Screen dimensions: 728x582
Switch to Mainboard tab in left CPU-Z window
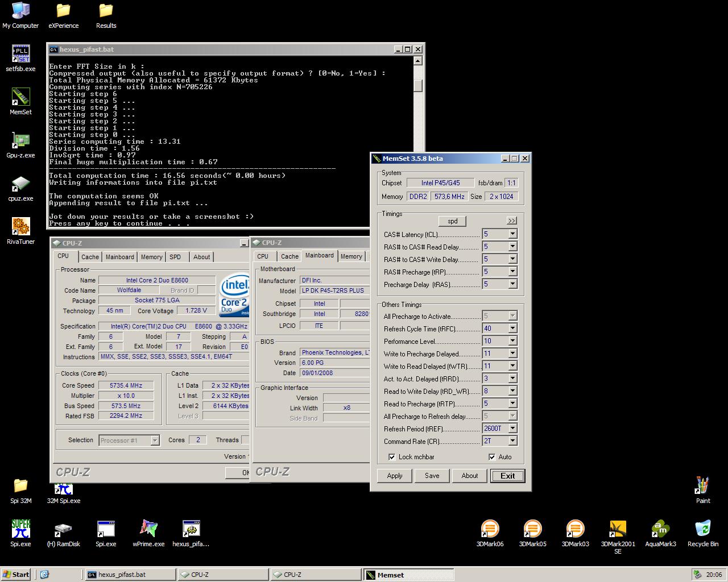coord(120,257)
